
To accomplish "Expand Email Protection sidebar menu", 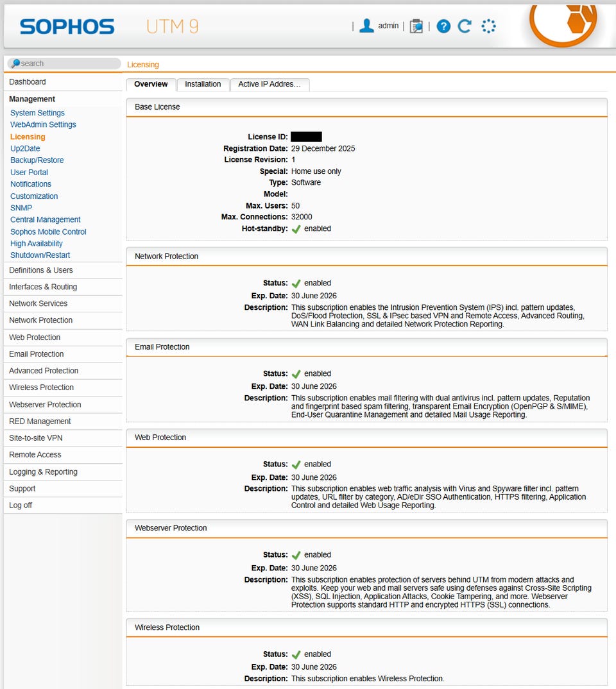I will coord(63,354).
